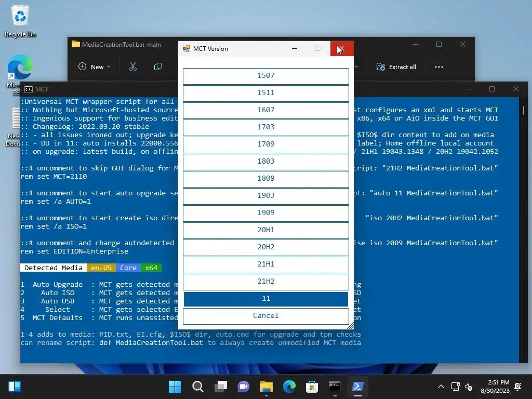Select the New Document desktop file

(14, 127)
